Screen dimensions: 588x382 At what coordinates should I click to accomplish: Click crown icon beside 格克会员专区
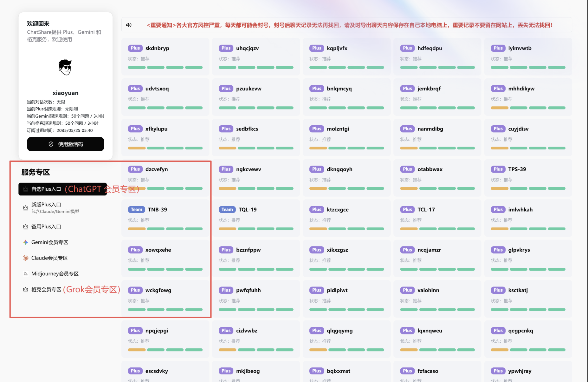26,289
